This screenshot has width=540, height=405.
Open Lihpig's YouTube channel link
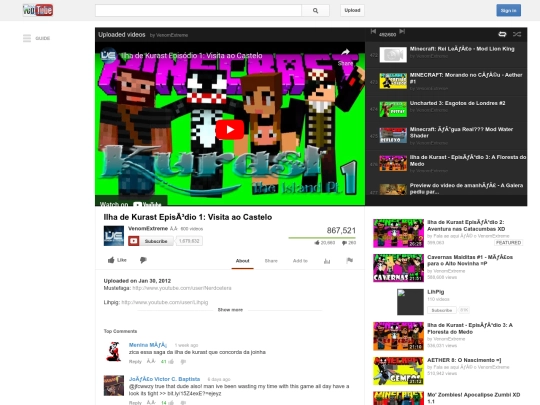point(165,302)
